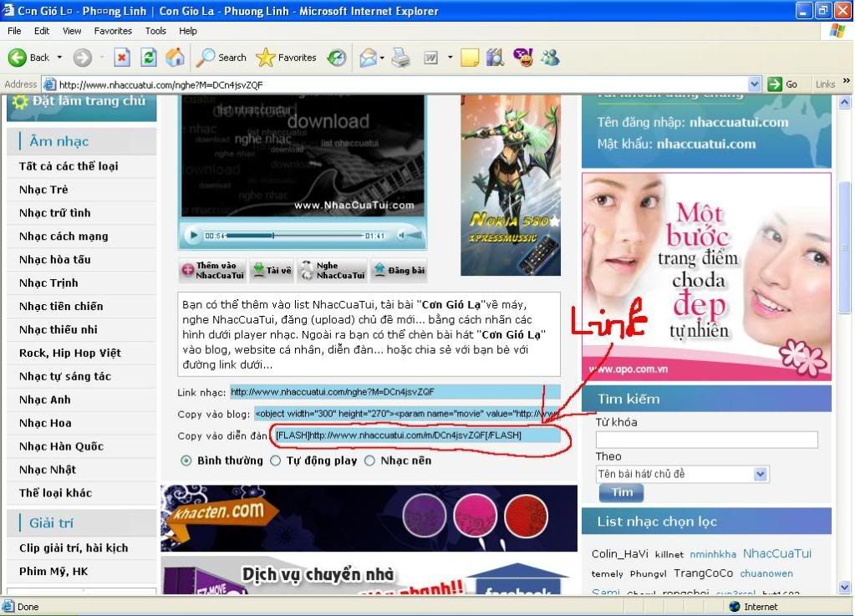Click the Copy vào diễn đàn FLASH code field
The image size is (855, 616).
click(417, 435)
